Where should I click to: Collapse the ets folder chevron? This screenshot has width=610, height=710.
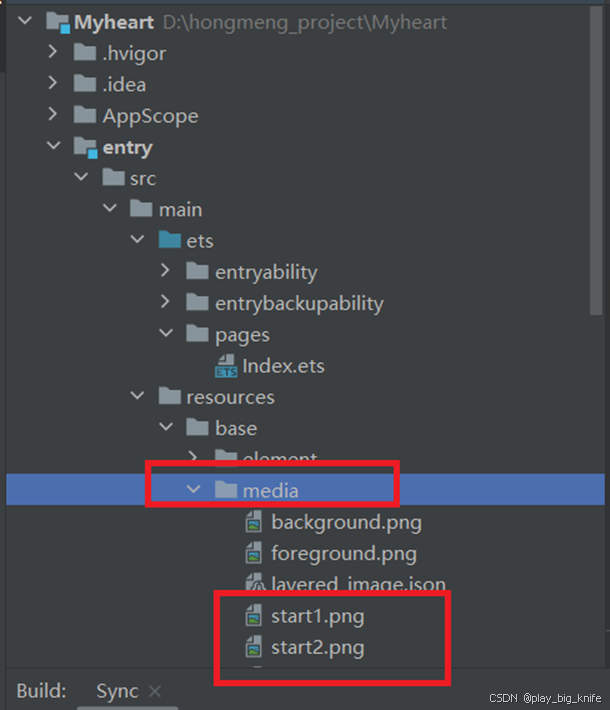click(x=137, y=240)
